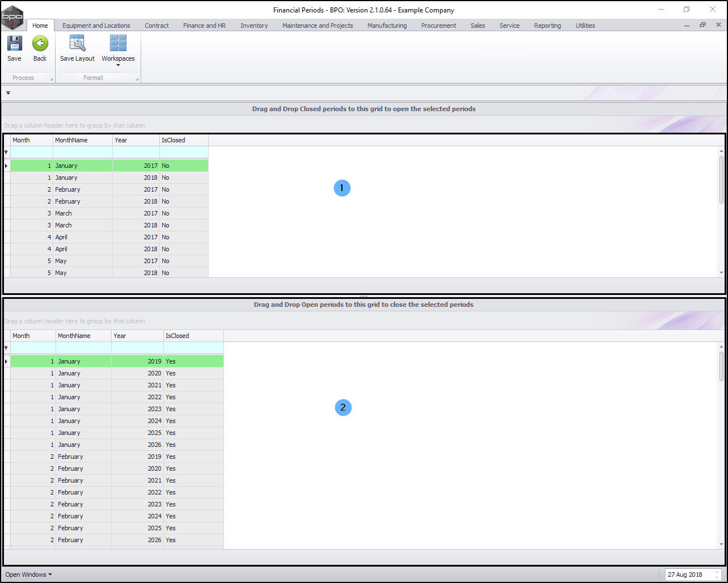Sort open periods grid by MonthName column
This screenshot has height=583, width=728.
pos(83,140)
